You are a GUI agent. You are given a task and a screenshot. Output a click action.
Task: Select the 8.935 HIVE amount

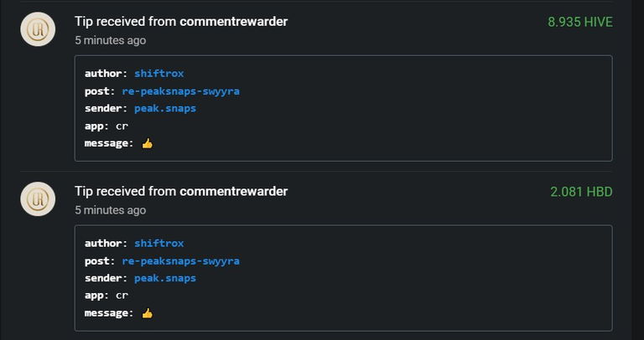(x=580, y=22)
